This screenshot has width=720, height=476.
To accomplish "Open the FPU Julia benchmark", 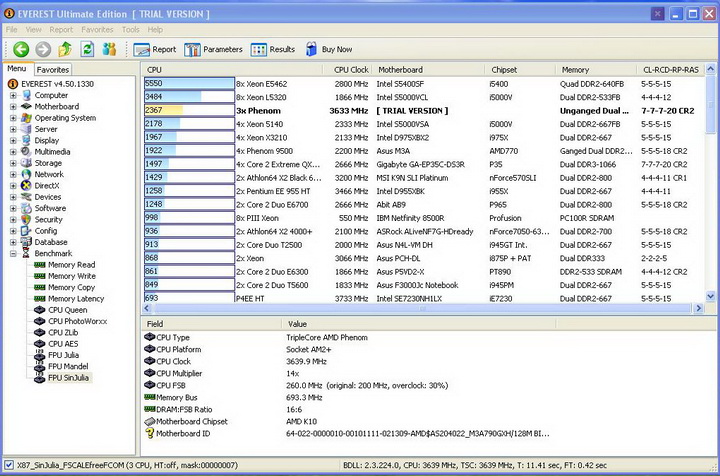I will pyautogui.click(x=63, y=355).
